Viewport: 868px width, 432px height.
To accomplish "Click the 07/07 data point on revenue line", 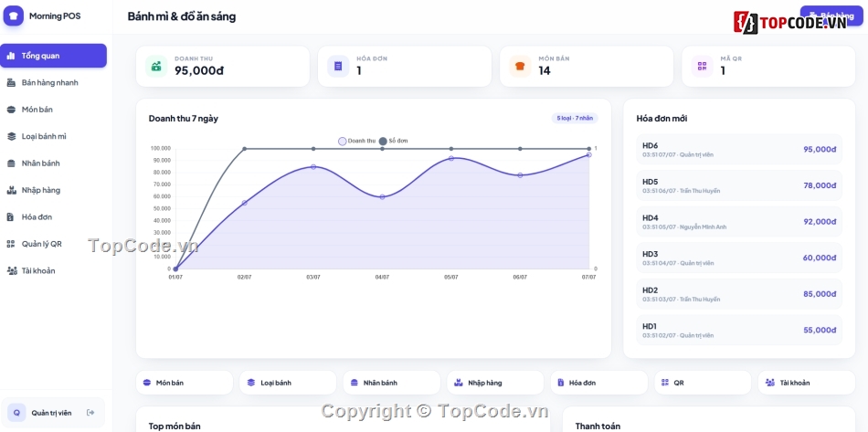I will 589,155.
